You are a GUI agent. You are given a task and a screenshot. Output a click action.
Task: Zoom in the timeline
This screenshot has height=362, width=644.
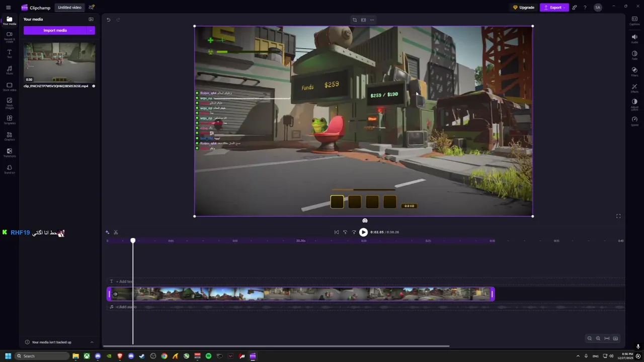(x=598, y=338)
